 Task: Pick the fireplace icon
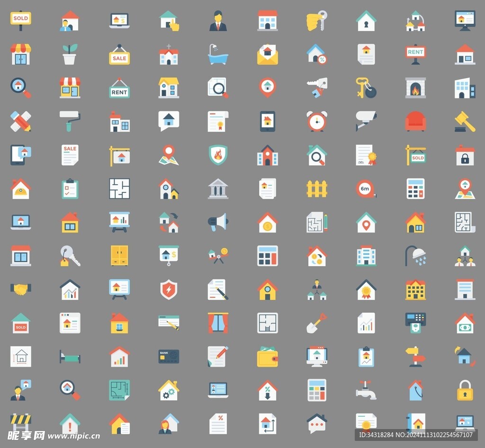[415, 88]
